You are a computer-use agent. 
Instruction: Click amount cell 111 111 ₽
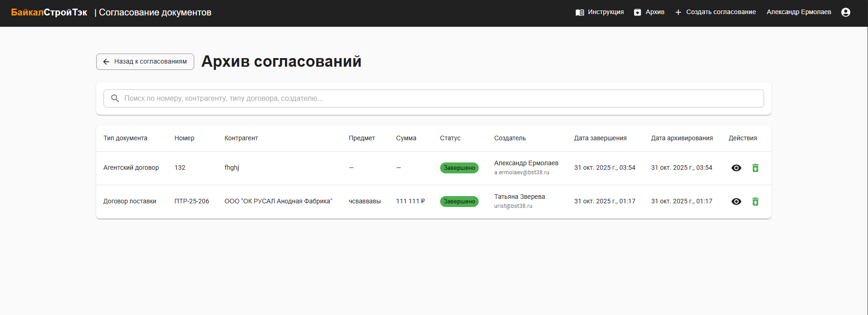tap(411, 202)
